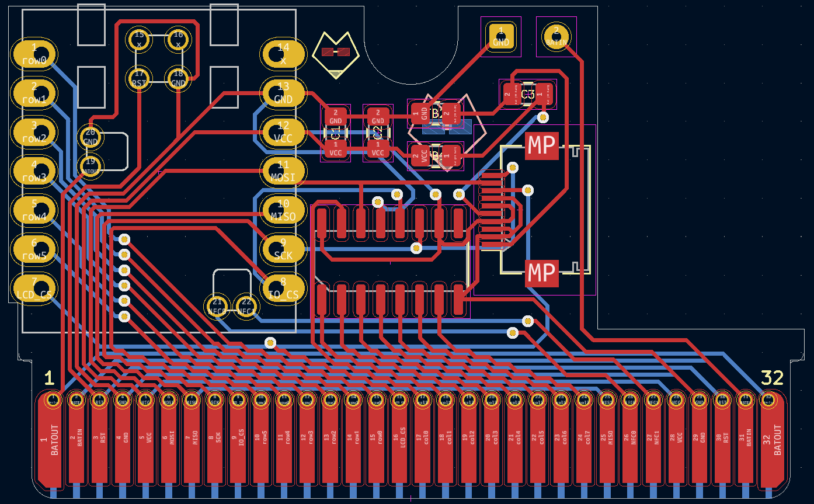Select through-hole pad 3 row2
814x504 pixels.
coord(34,131)
